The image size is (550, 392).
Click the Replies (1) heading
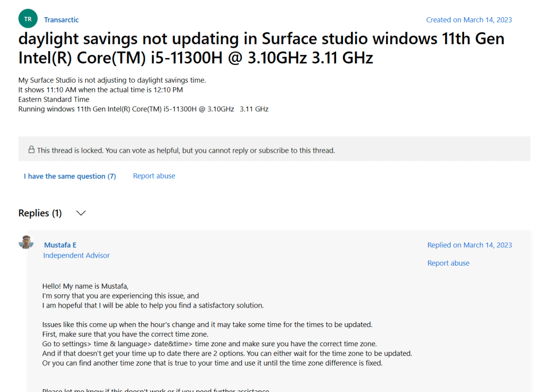point(40,213)
